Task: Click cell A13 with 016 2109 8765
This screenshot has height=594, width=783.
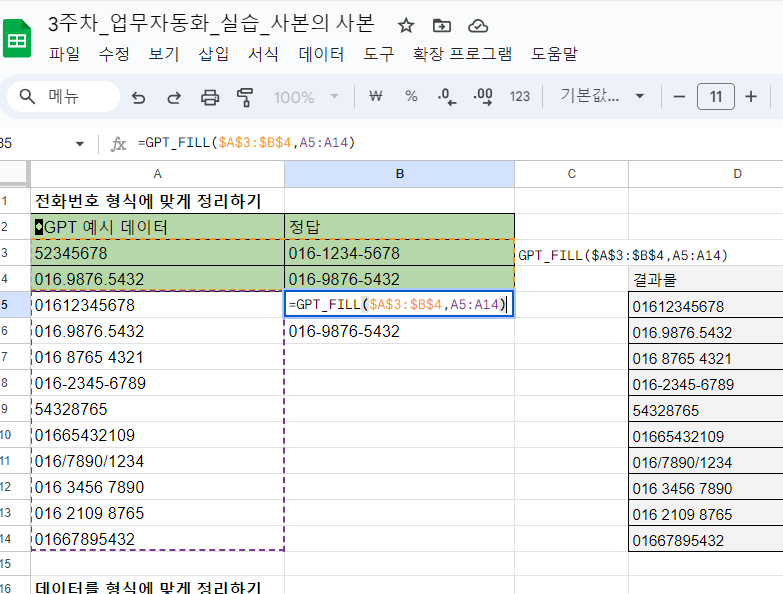Action: (157, 513)
